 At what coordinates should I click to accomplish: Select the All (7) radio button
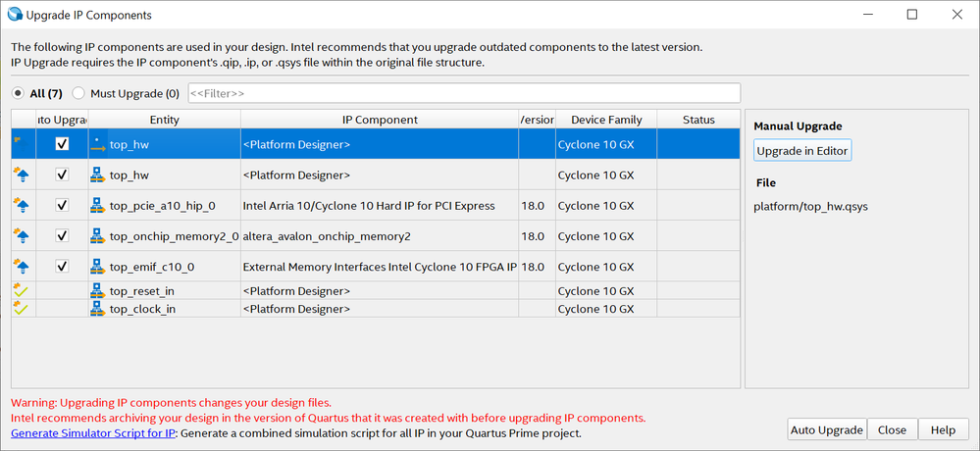coord(18,93)
